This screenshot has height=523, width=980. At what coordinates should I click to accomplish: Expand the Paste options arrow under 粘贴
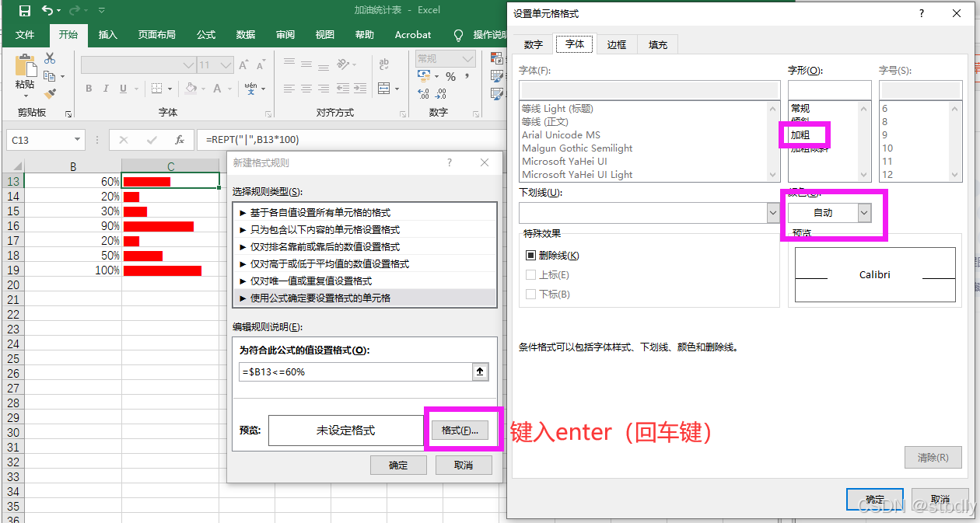coord(25,96)
